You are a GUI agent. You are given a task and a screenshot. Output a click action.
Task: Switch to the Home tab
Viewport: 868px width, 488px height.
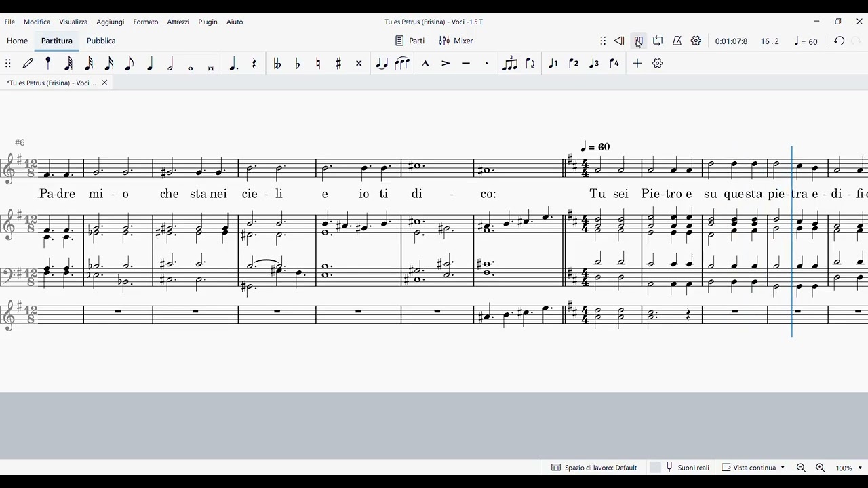(18, 41)
